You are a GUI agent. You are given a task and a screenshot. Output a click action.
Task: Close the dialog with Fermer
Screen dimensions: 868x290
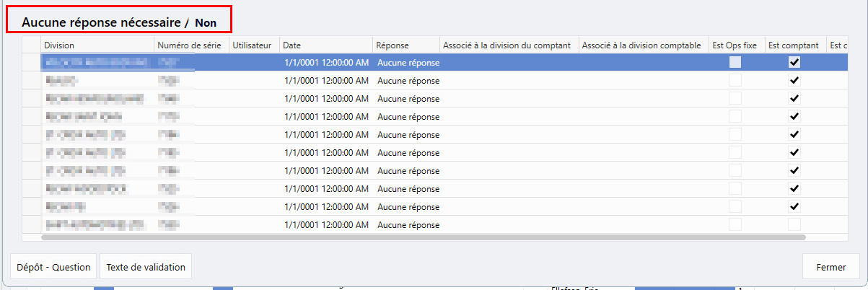tap(830, 267)
